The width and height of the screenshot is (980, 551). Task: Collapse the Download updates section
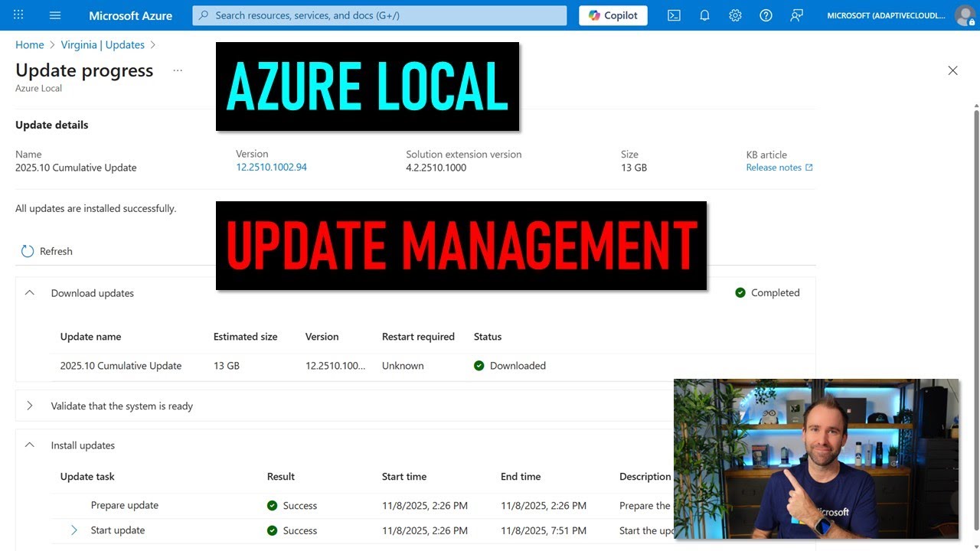tap(30, 292)
